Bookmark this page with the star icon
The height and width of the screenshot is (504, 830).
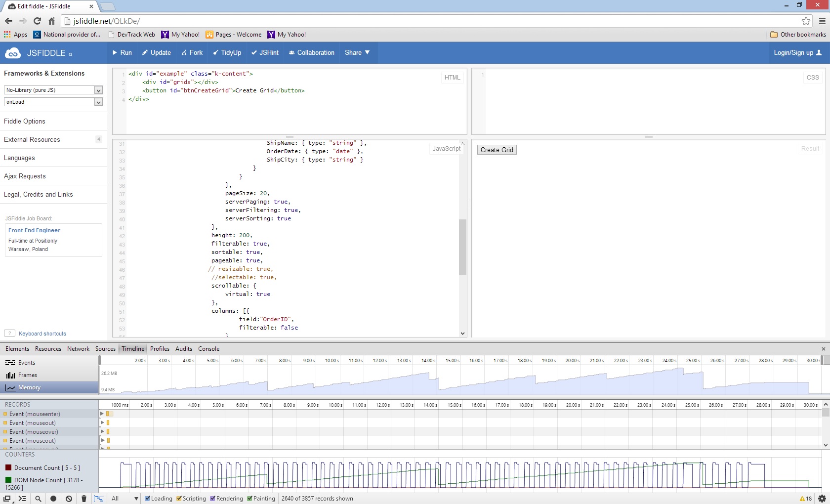(x=806, y=21)
